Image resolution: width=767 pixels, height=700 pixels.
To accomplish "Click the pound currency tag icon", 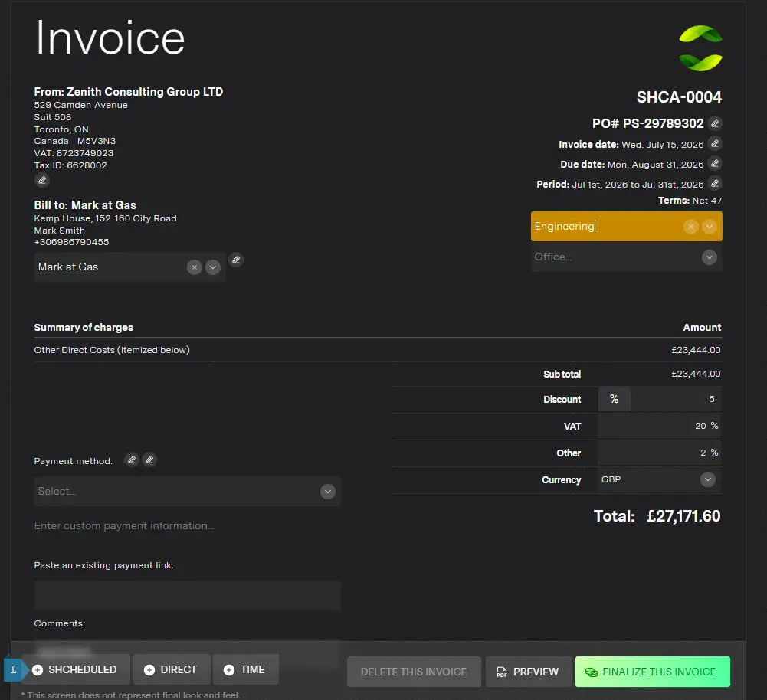I will coord(13,669).
